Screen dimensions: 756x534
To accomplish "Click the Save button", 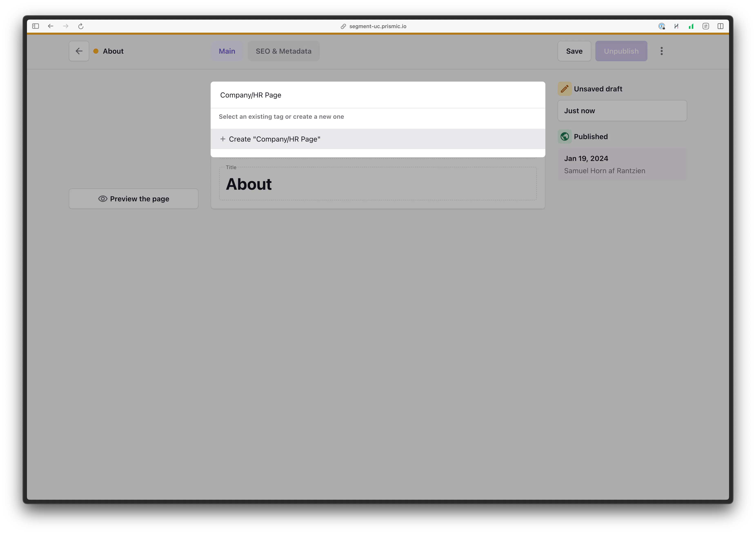I will click(574, 51).
